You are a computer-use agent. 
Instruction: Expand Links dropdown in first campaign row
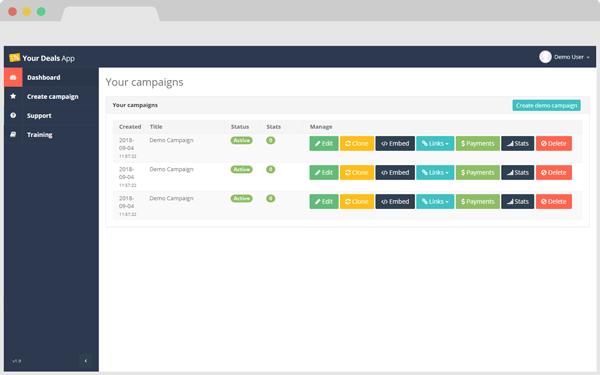click(435, 143)
